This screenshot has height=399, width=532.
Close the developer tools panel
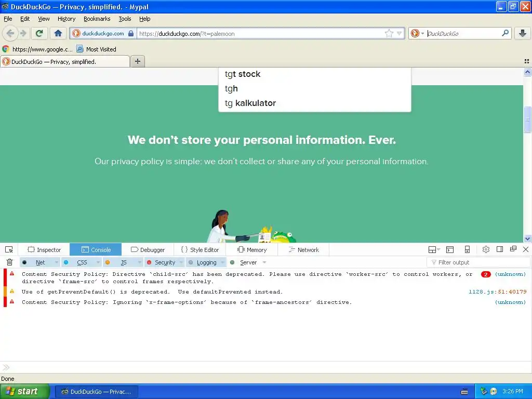[526, 249]
